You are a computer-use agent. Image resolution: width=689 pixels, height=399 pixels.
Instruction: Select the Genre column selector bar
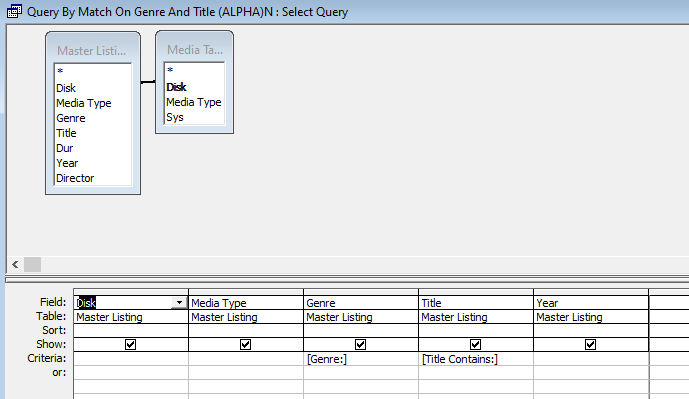tap(361, 292)
